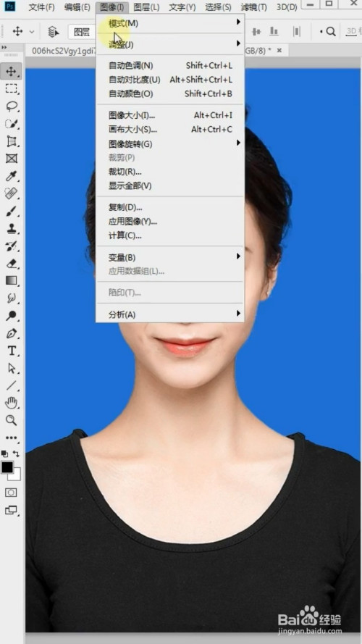Screen dimensions: 362x644
Task: Open the 图层 auto-select dropdown
Action: coord(82,32)
